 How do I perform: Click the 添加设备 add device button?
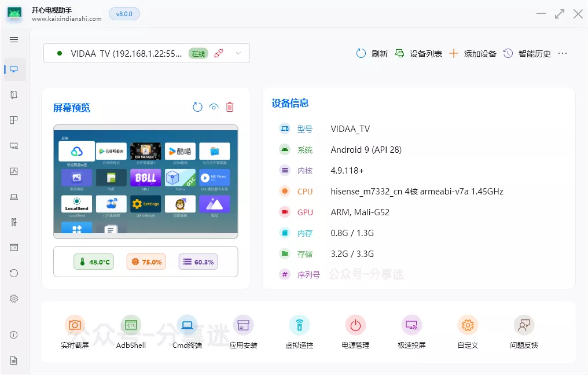point(473,53)
